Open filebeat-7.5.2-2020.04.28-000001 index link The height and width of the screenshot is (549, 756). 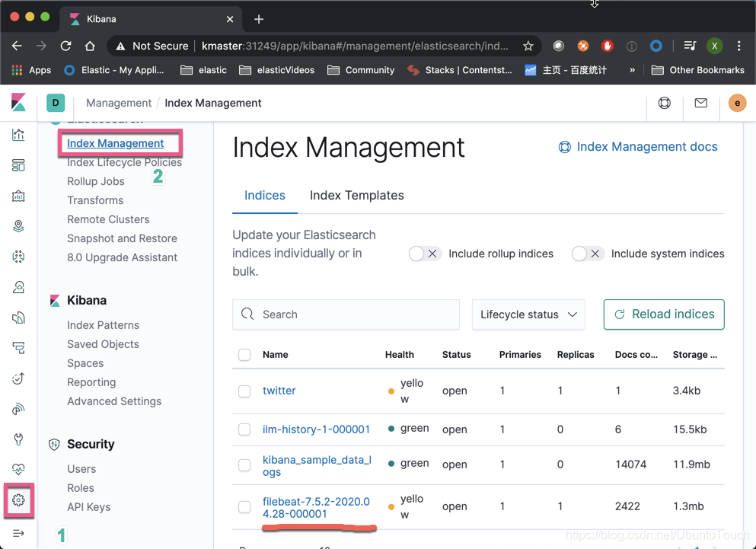[316, 508]
